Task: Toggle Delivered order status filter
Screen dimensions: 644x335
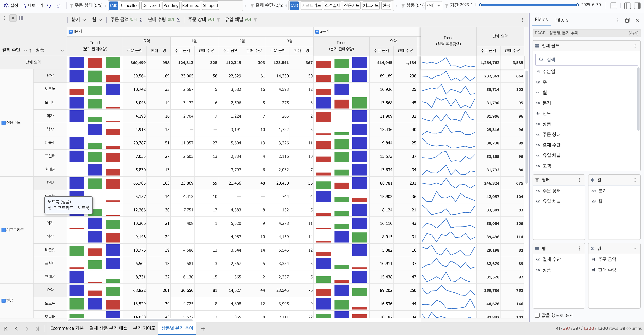Action: pos(151,6)
